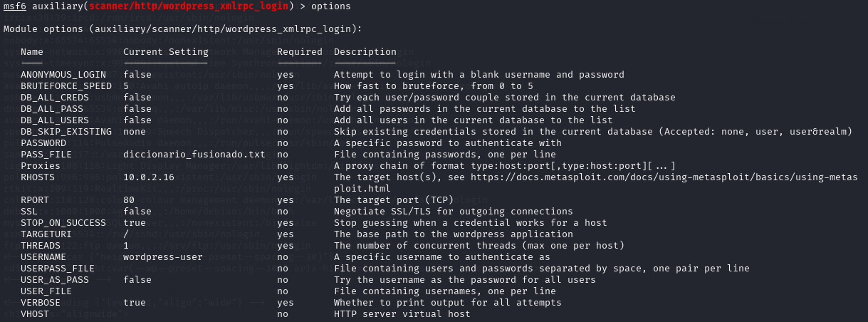Click the RPORT value 80
Viewport: 868px width, 322px height.
pos(129,200)
